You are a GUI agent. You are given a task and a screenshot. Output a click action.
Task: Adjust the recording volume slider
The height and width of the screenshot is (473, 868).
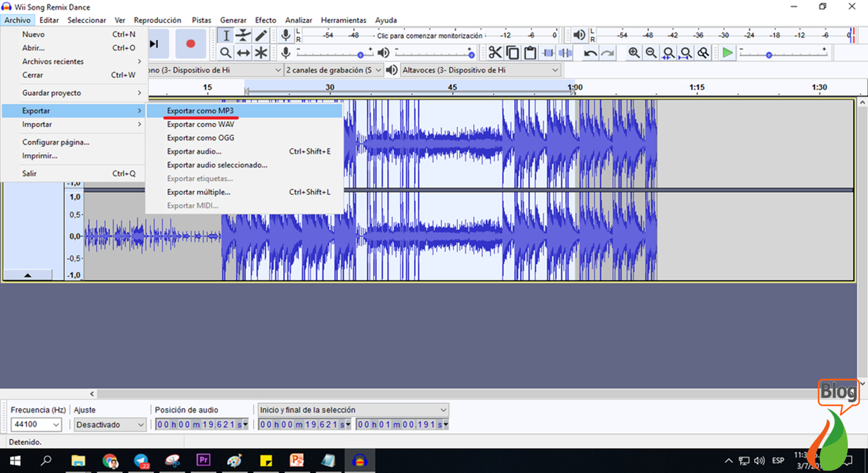(334, 53)
